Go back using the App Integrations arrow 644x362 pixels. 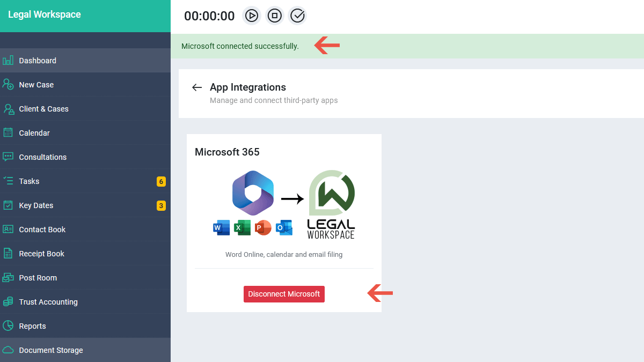tap(197, 87)
